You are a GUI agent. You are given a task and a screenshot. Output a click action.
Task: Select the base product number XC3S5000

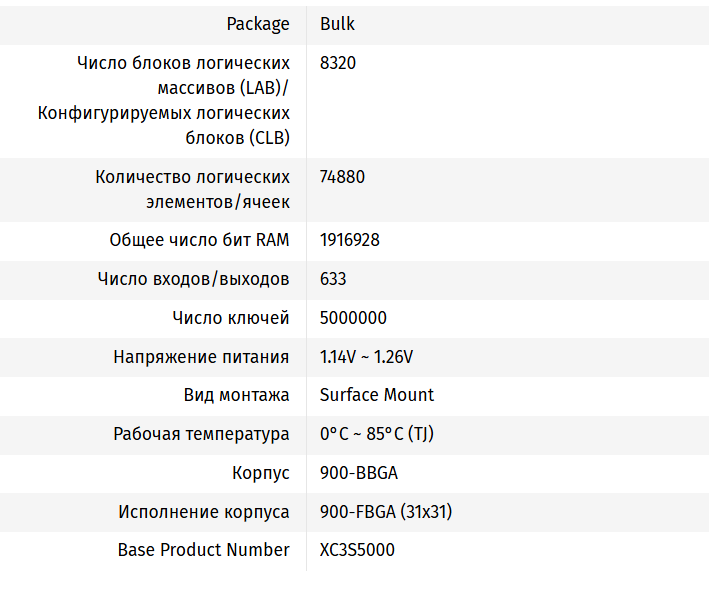357,550
